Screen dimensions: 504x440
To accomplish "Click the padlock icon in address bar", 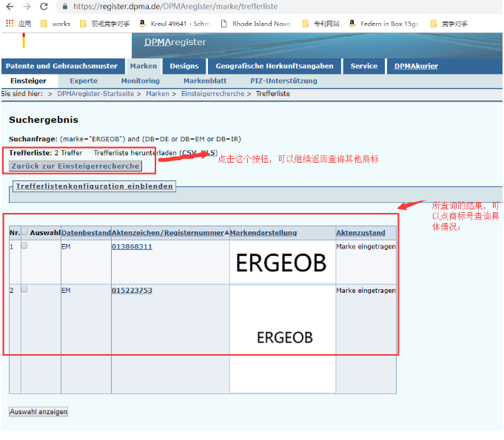I will point(65,7).
